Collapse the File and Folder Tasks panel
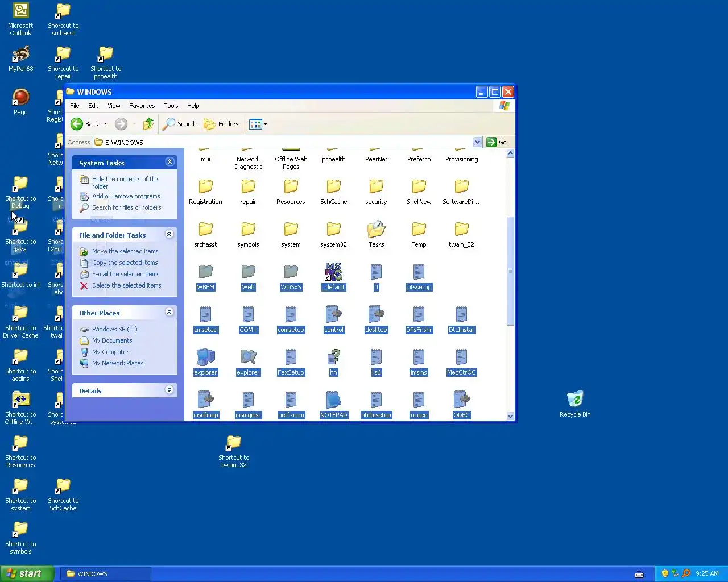728x582 pixels. point(169,234)
